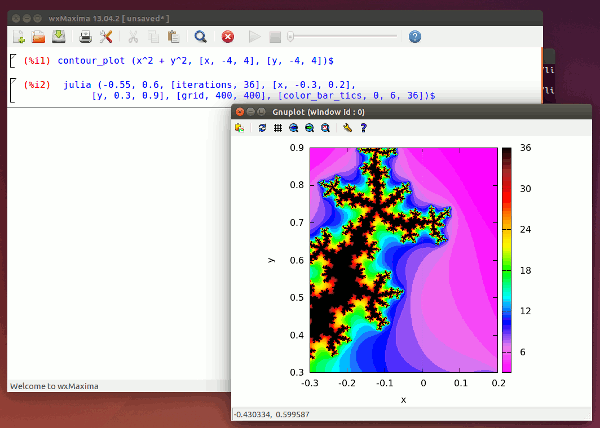Click the Find magnifier icon in wxMaxima
Image resolution: width=600 pixels, height=428 pixels.
point(201,37)
